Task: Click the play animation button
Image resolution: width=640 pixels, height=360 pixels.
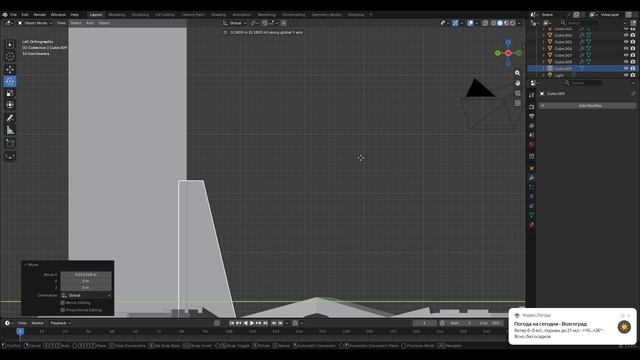Action: [x=252, y=323]
